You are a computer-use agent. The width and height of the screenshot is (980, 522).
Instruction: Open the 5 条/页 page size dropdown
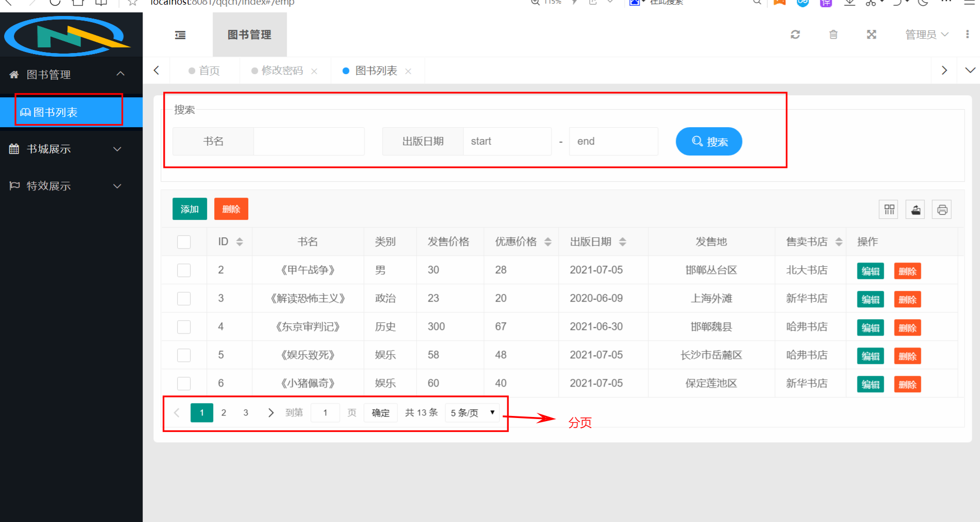[x=472, y=413]
